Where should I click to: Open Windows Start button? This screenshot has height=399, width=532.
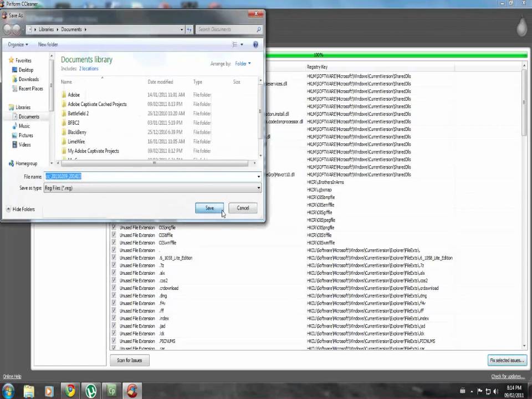(x=8, y=391)
